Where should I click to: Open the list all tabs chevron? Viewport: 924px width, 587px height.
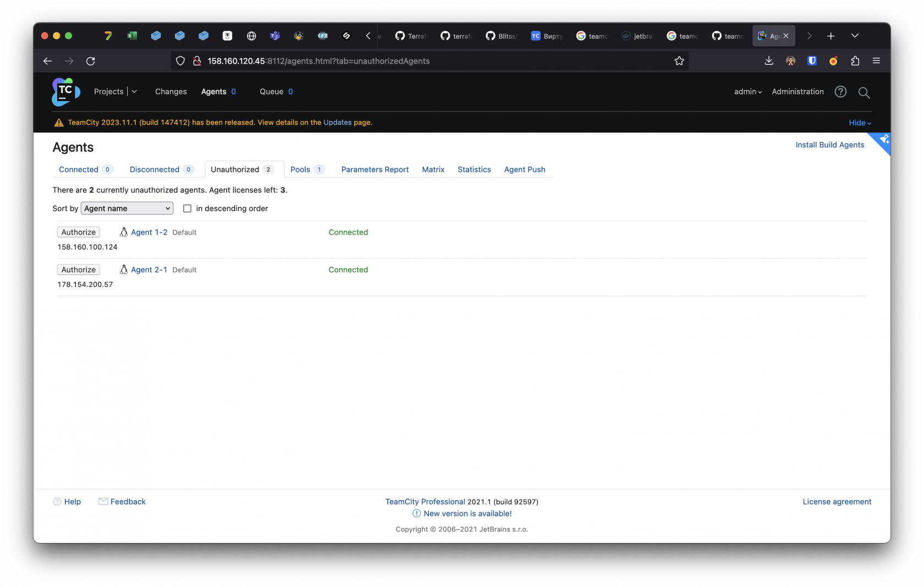pyautogui.click(x=855, y=36)
